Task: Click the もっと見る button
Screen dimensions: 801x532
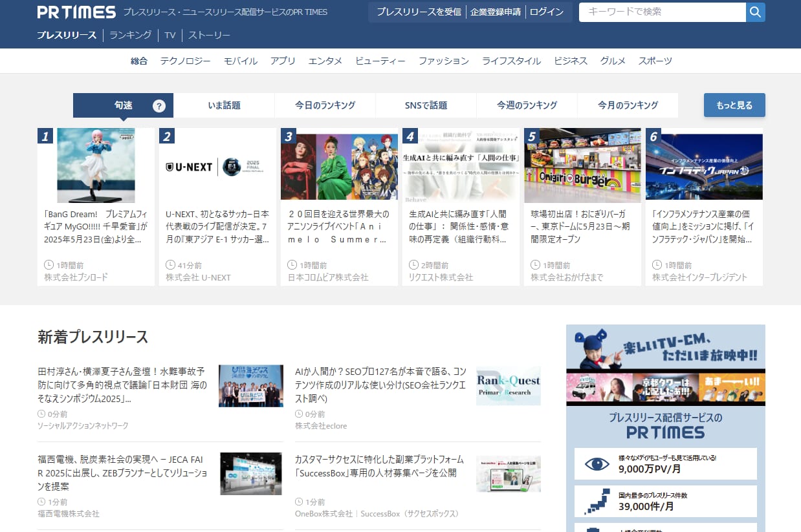Action: (734, 105)
